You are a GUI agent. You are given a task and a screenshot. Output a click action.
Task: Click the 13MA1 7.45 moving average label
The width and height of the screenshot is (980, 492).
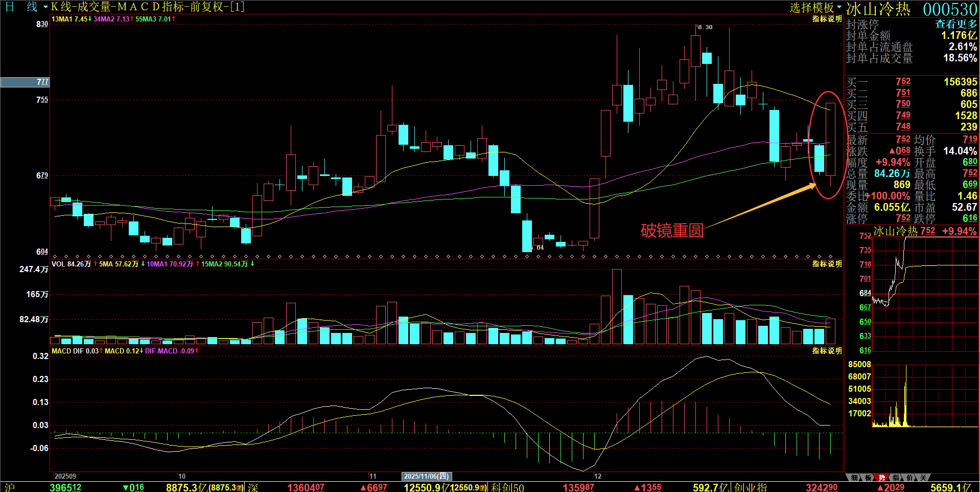71,19
